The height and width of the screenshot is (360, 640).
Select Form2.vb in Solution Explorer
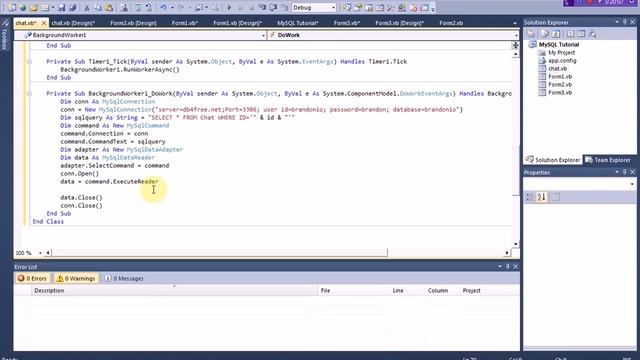coord(560,84)
